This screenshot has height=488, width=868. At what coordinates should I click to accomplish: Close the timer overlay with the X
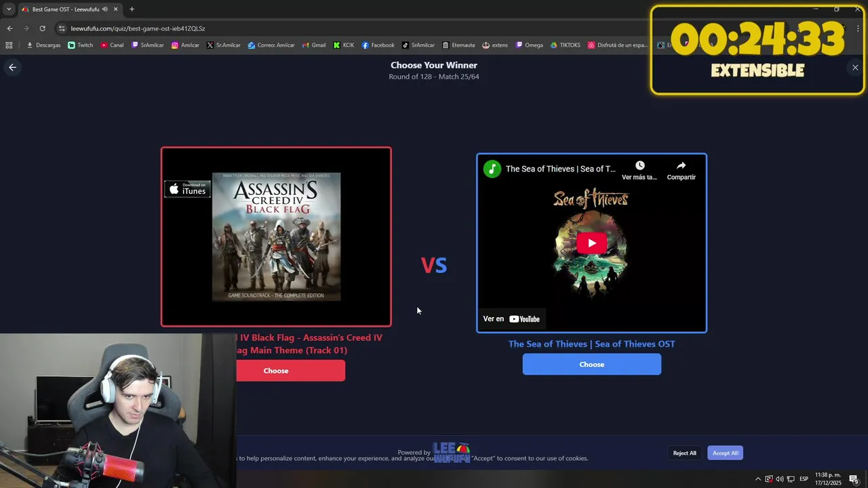click(x=855, y=67)
